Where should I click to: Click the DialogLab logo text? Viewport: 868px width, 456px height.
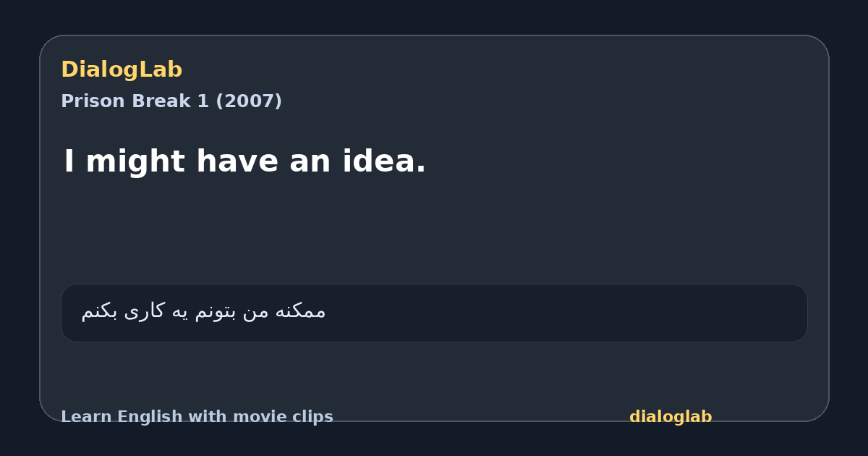[122, 70]
